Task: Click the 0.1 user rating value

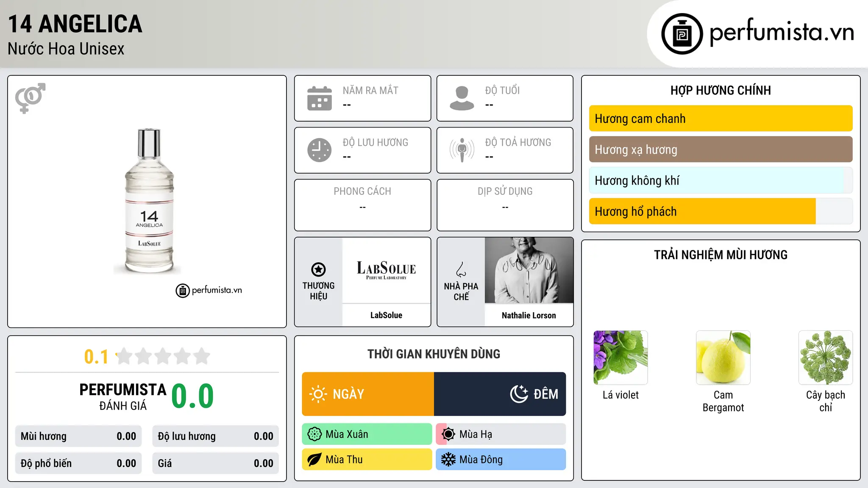Action: pos(96,357)
